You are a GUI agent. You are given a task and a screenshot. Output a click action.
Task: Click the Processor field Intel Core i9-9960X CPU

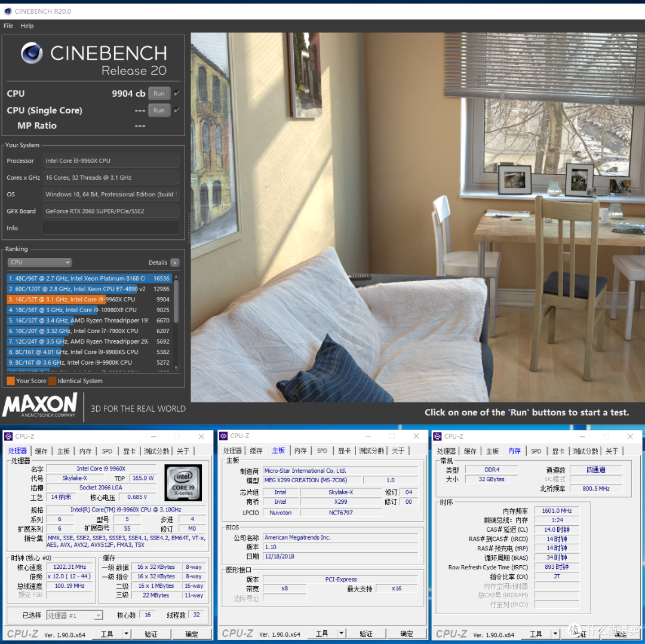click(111, 161)
